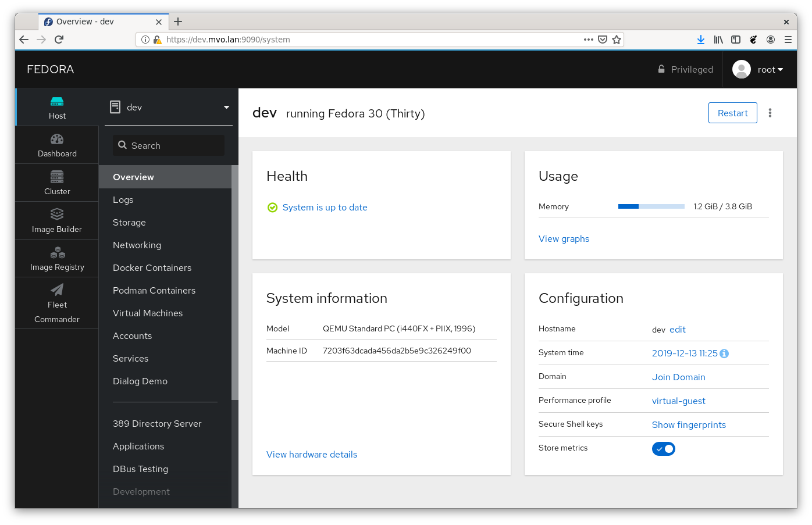This screenshot has height=525, width=812.
Task: Open the Image Registry icon
Action: tap(57, 252)
